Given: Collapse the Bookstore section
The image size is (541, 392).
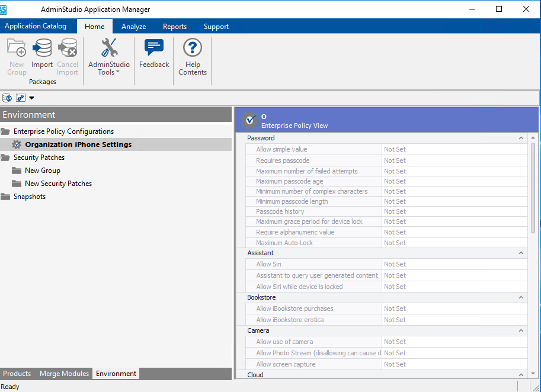Looking at the screenshot, I should pos(521,297).
